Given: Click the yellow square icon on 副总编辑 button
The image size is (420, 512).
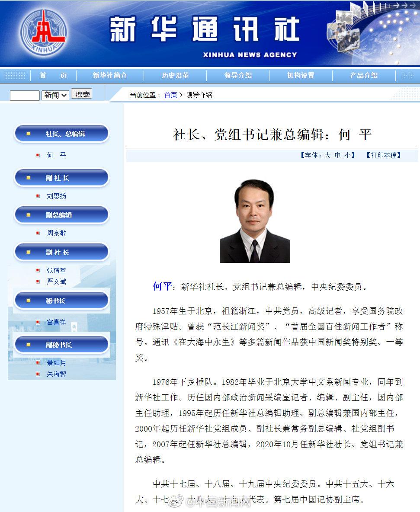Looking at the screenshot, I should (29, 215).
